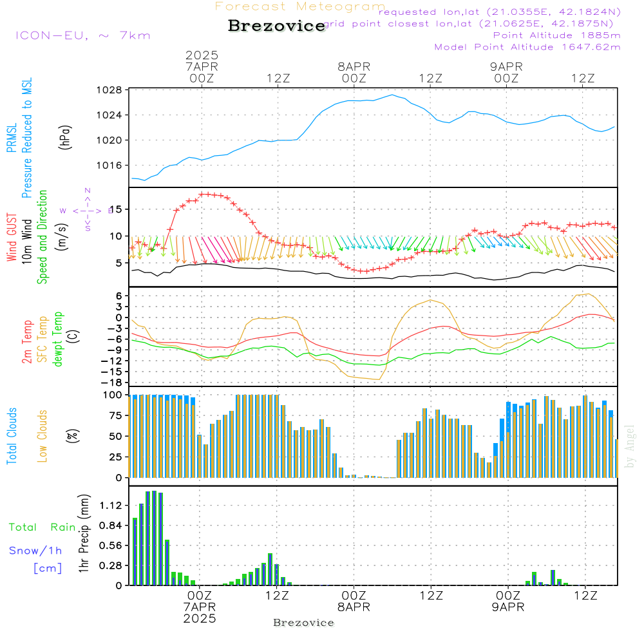Click the "(m/s)" unit label
Viewport: 644px width, 644px height.
62,237
